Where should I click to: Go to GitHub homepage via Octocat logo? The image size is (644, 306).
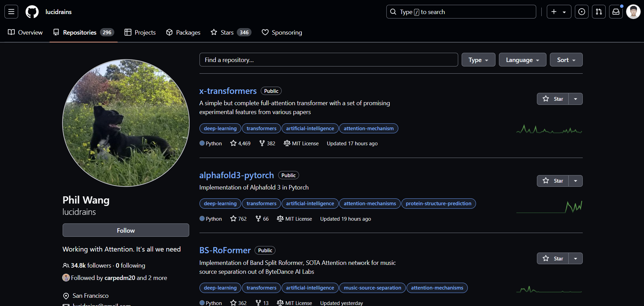[x=32, y=12]
